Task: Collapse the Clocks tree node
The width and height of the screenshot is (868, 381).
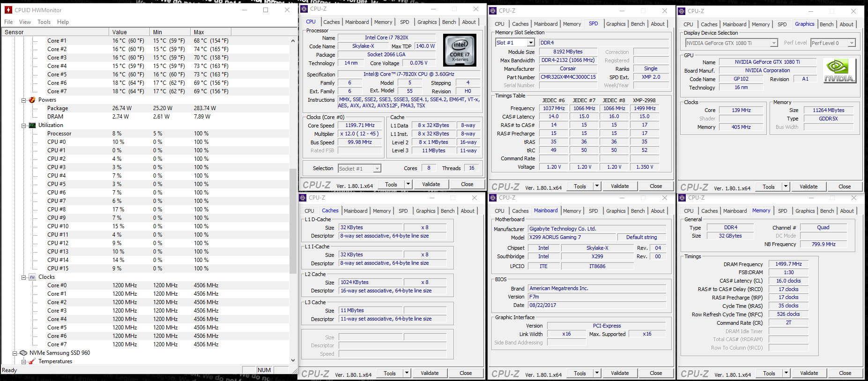Action: click(23, 277)
